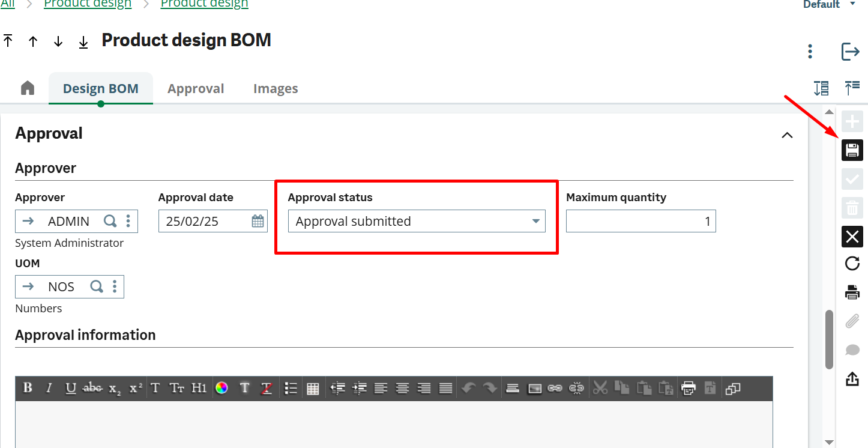Go to last record arrow icon
The image size is (868, 448).
point(83,42)
